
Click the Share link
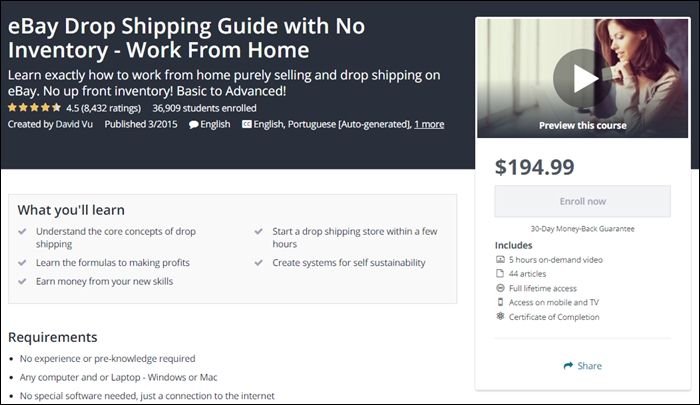point(589,366)
